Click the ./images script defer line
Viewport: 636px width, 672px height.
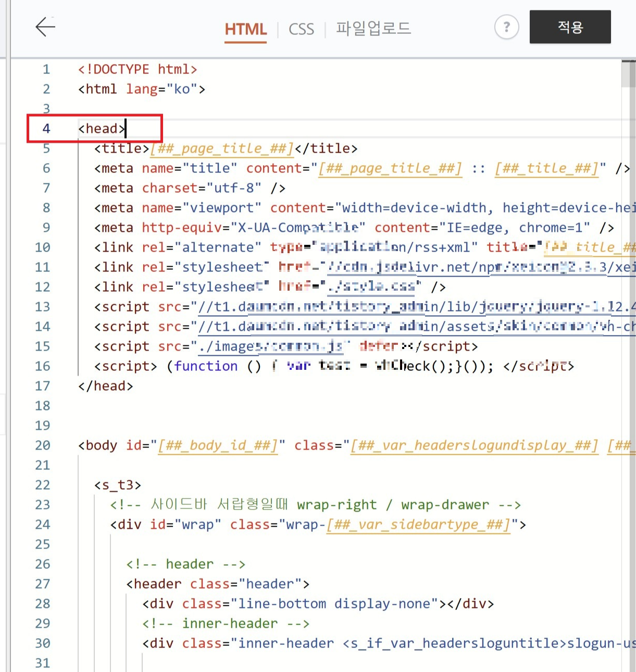pyautogui.click(x=286, y=346)
